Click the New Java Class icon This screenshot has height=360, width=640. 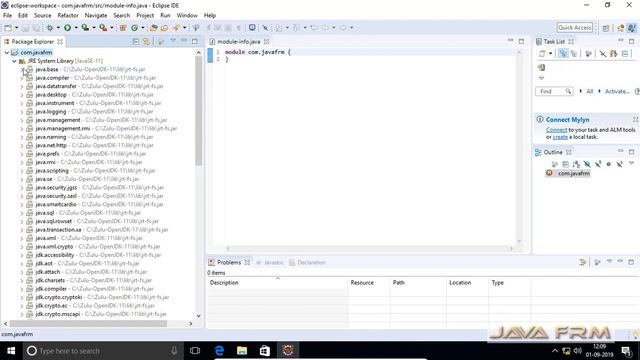click(134, 28)
